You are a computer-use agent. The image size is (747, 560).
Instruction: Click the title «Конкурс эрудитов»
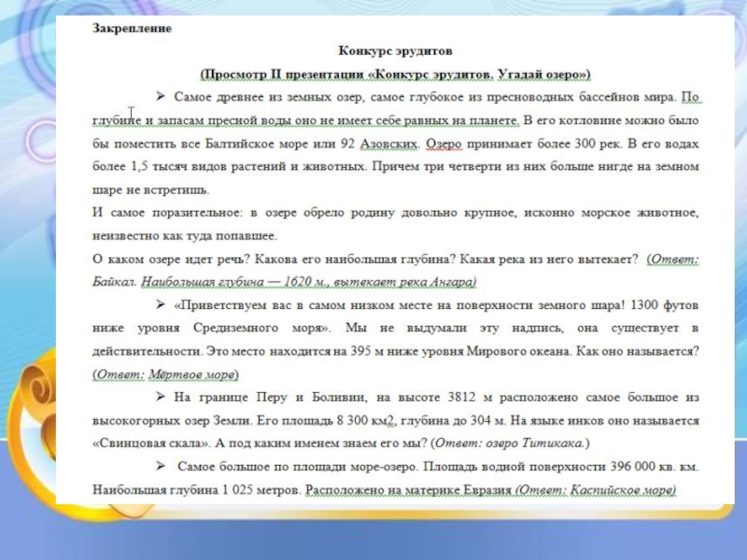click(x=395, y=51)
